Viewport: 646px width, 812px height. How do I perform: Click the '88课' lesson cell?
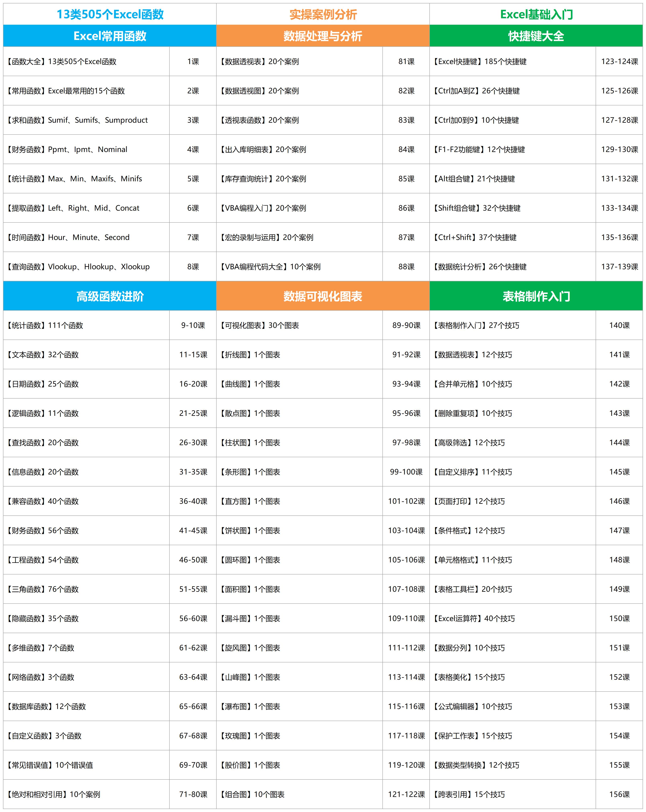coord(406,267)
